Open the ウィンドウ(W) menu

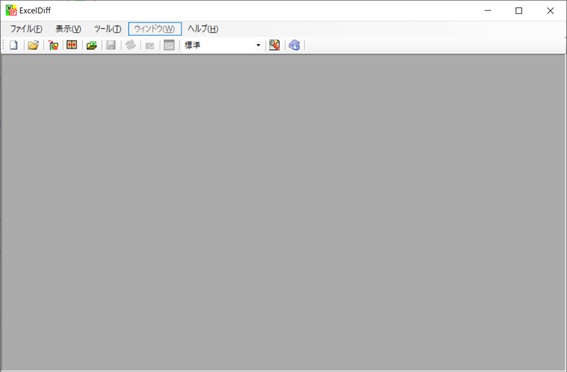[155, 29]
